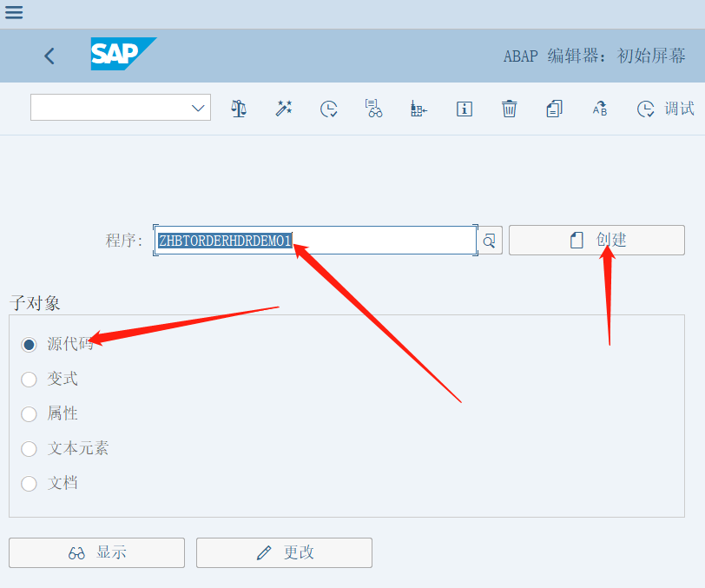Open the hamburger menu at top left
Viewport: 705px width, 588px height.
click(x=14, y=13)
